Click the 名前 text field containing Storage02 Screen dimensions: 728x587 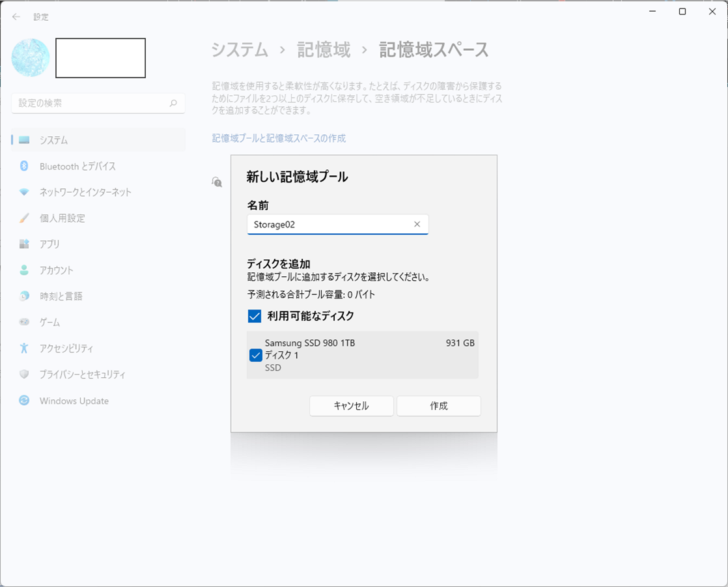click(329, 224)
